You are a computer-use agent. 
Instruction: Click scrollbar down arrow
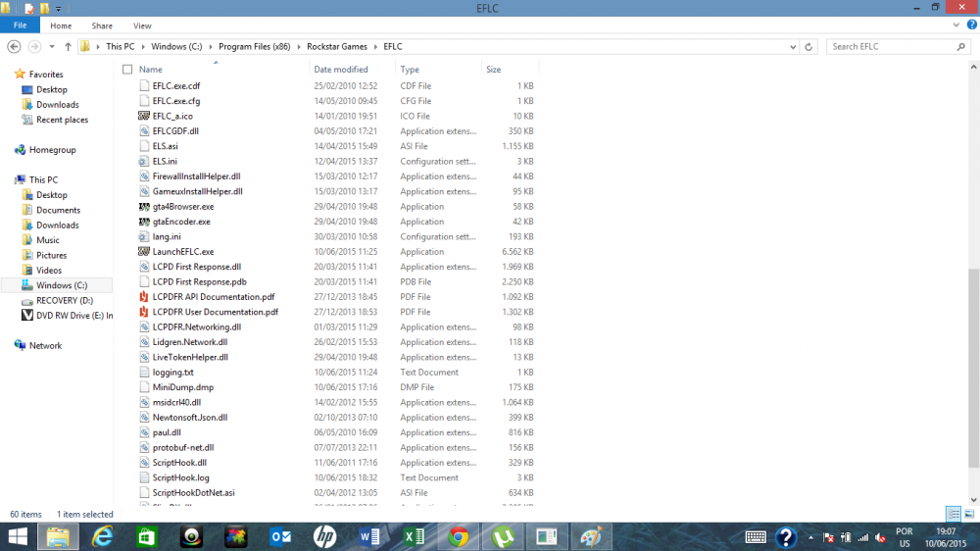tap(974, 500)
